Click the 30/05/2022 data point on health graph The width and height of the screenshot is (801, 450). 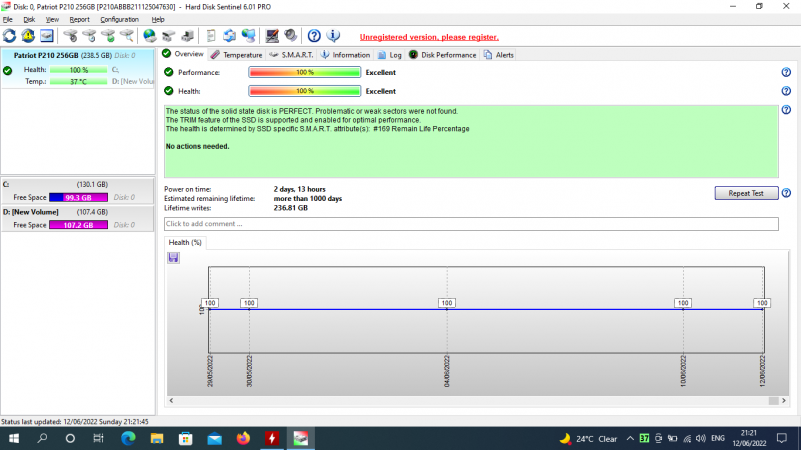pyautogui.click(x=249, y=309)
